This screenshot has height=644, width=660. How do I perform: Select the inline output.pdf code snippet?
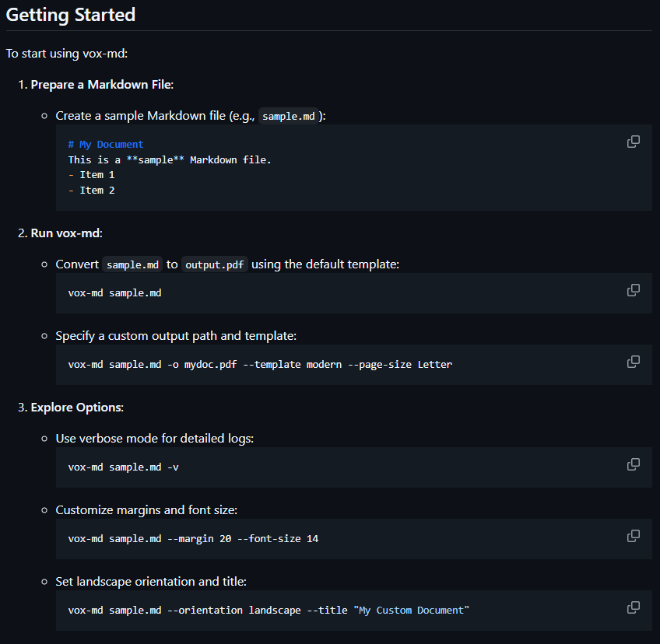pos(214,264)
